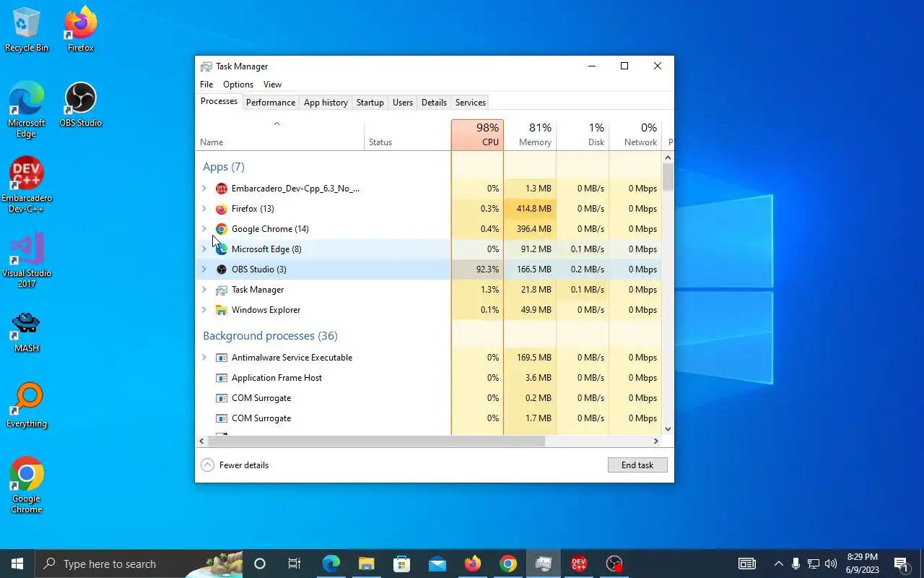Screen dimensions: 924x578
Task: Sort by Memory column header
Action: click(530, 135)
